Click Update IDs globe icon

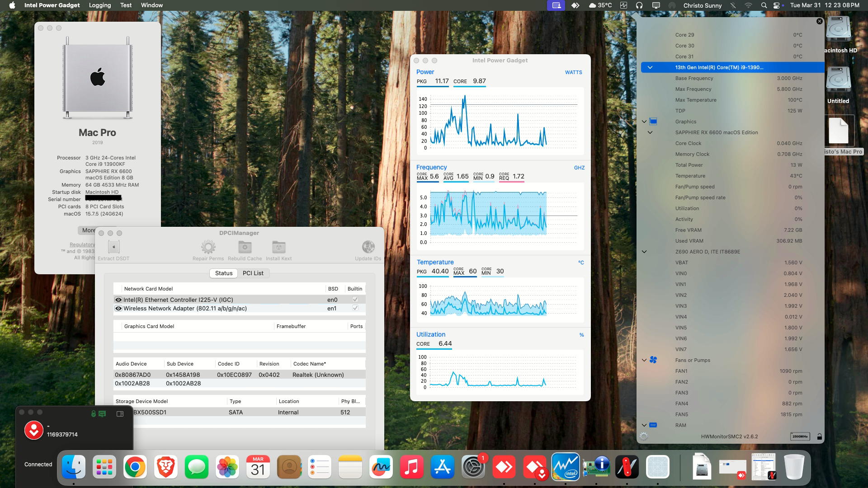[368, 247]
